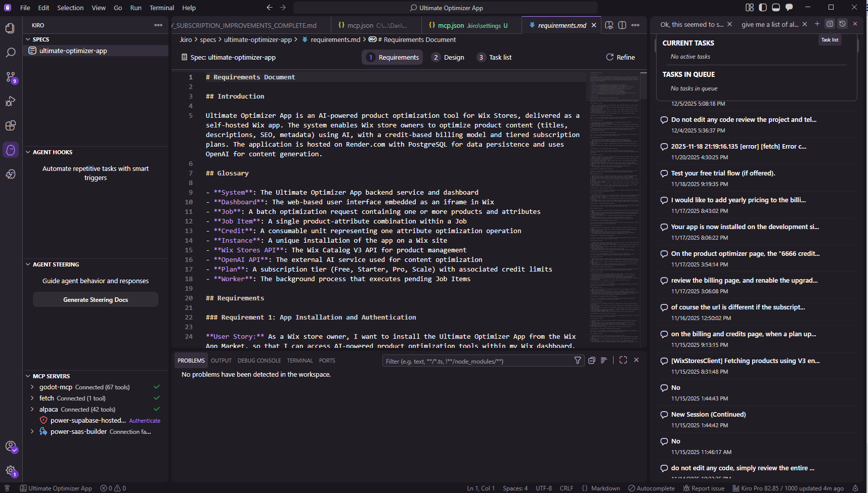This screenshot has height=493, width=868.
Task: Maximize the bottom panel size
Action: click(623, 360)
